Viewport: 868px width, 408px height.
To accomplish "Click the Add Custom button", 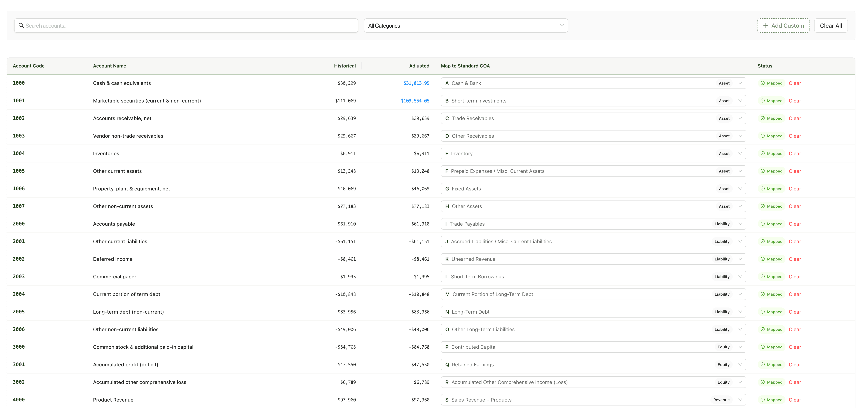I will [x=783, y=26].
